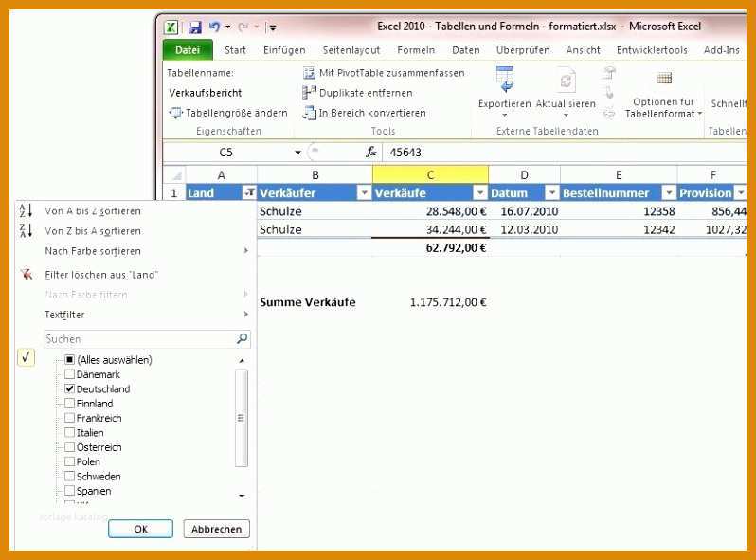Click the Exportieren icon
The height and width of the screenshot is (560, 756).
click(x=505, y=79)
